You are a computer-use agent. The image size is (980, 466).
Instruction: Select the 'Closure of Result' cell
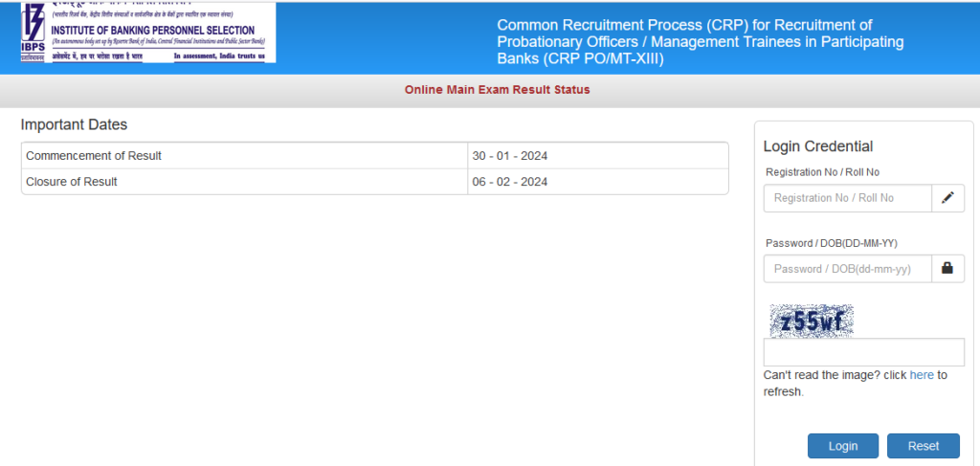click(x=244, y=182)
